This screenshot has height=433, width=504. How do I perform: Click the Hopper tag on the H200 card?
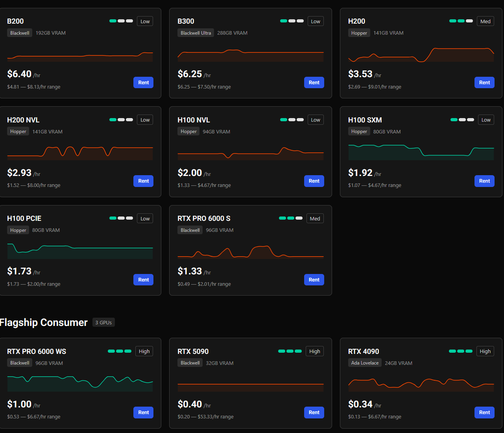click(x=359, y=33)
